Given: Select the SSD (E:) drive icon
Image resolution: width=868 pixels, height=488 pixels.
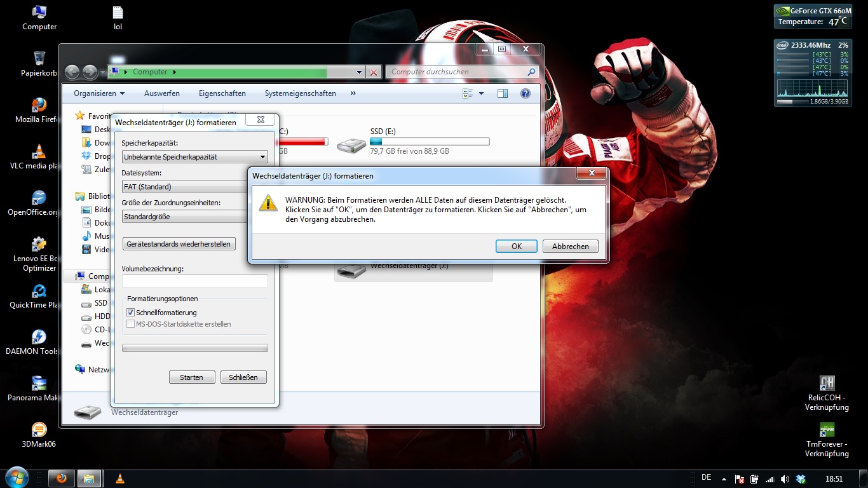Looking at the screenshot, I should tap(351, 145).
